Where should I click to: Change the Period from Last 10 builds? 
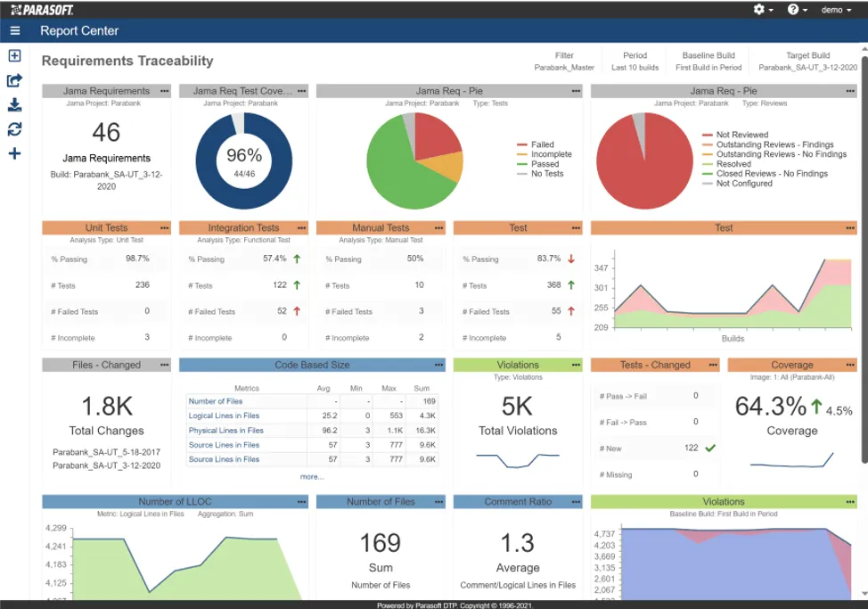coord(633,65)
